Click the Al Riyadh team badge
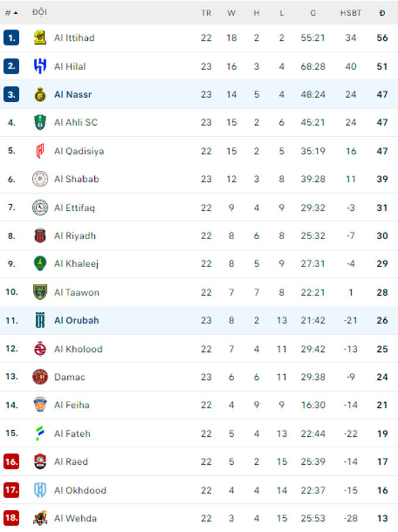Screen dimensions: 398x532 tap(40, 236)
